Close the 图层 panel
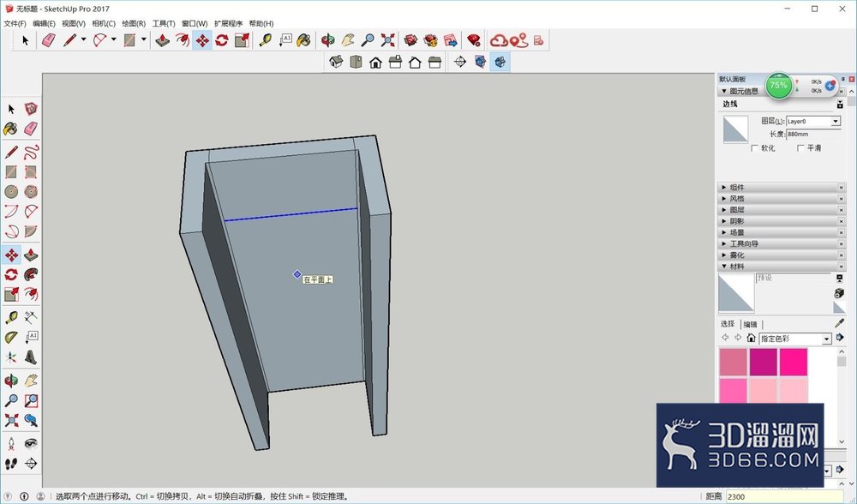The image size is (857, 504). tap(841, 210)
